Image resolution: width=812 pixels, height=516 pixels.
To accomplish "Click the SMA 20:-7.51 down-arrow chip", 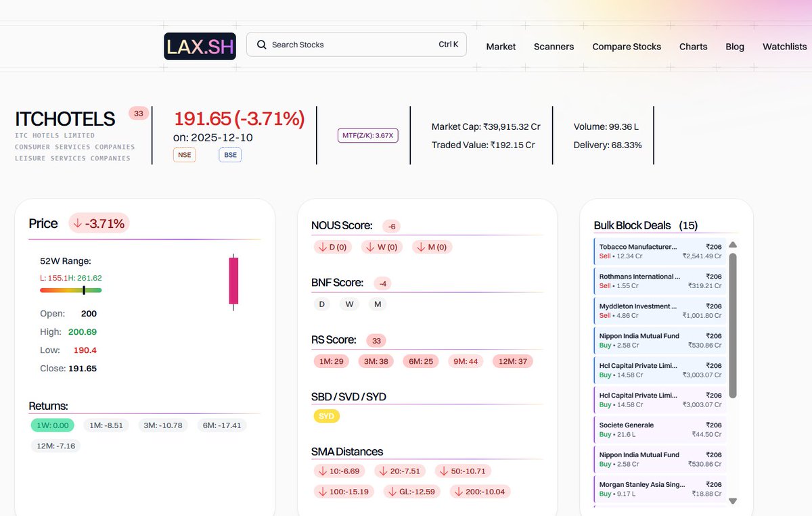I will (x=400, y=471).
